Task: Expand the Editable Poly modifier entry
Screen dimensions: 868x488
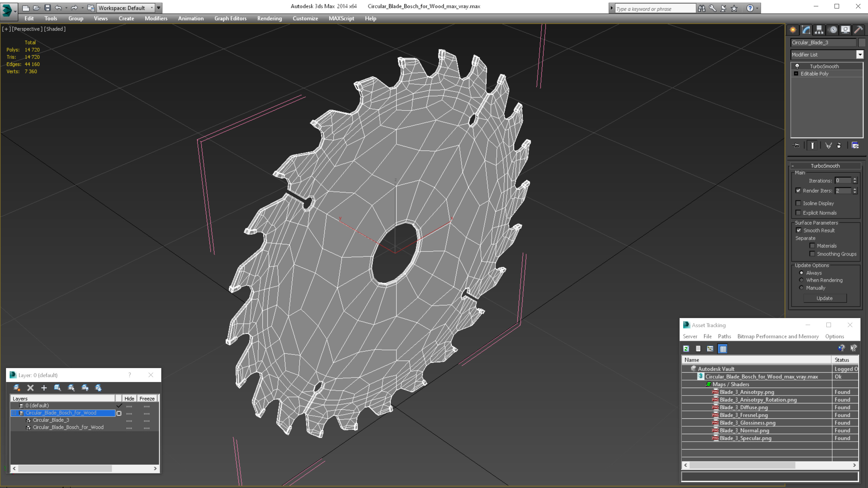Action: pyautogui.click(x=796, y=74)
